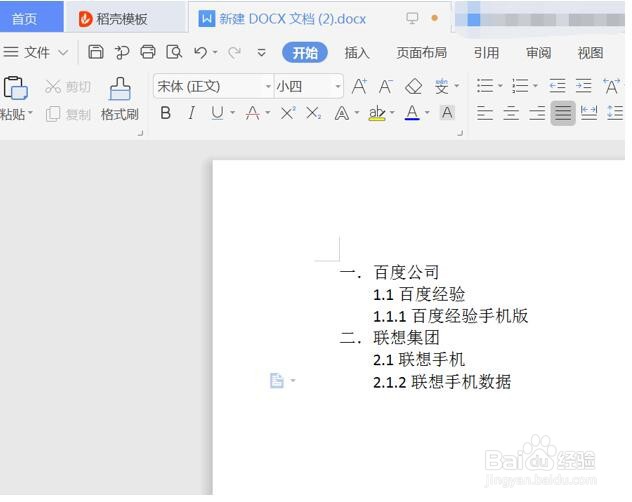Click line 2.1.2 联想手机数据
This screenshot has width=632, height=502.
tap(442, 381)
